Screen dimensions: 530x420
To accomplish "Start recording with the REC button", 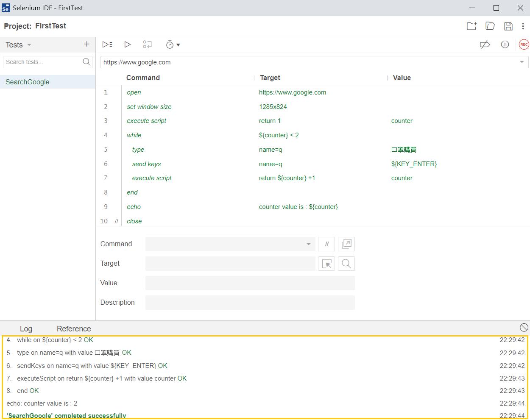I will [524, 45].
